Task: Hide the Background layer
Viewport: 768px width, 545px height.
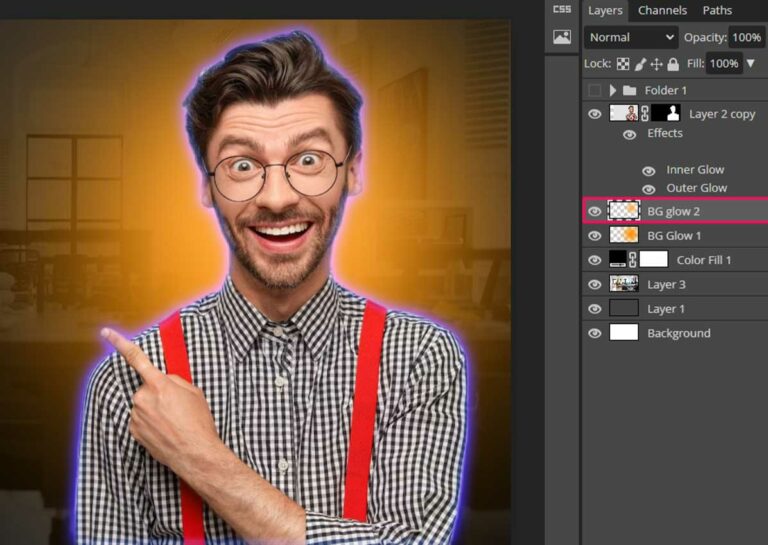Action: tap(594, 333)
